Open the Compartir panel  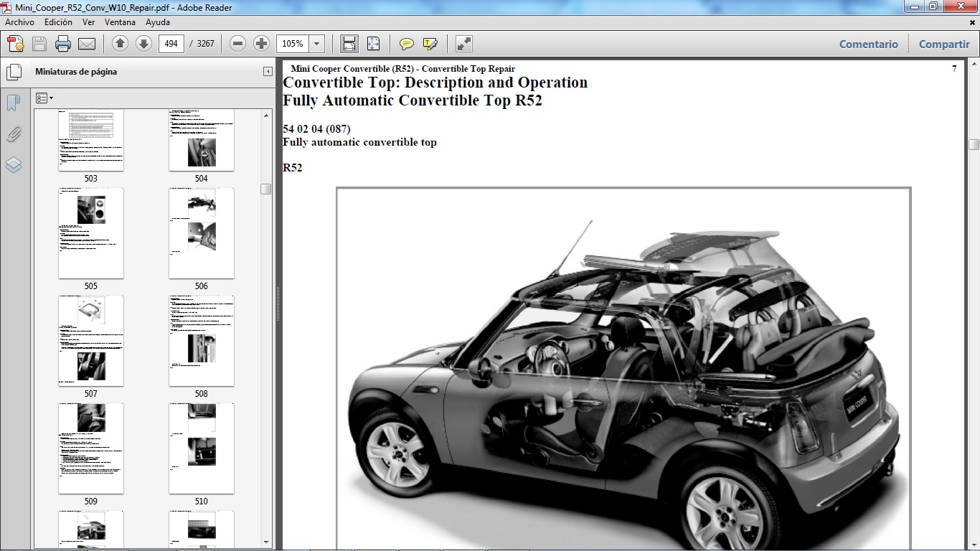(x=944, y=44)
